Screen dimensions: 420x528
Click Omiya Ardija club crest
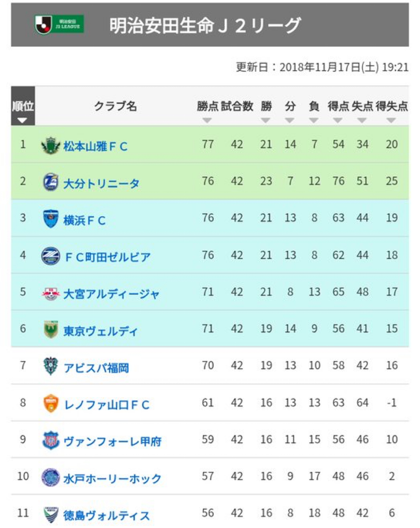pos(50,293)
